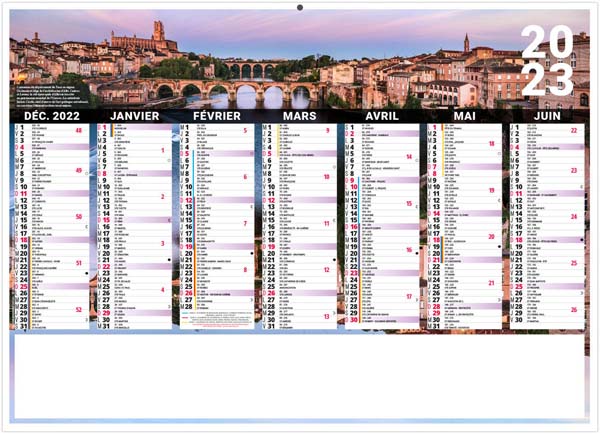Select week number 17 in Avril
The width and height of the screenshot is (600, 434).
[x=409, y=297]
